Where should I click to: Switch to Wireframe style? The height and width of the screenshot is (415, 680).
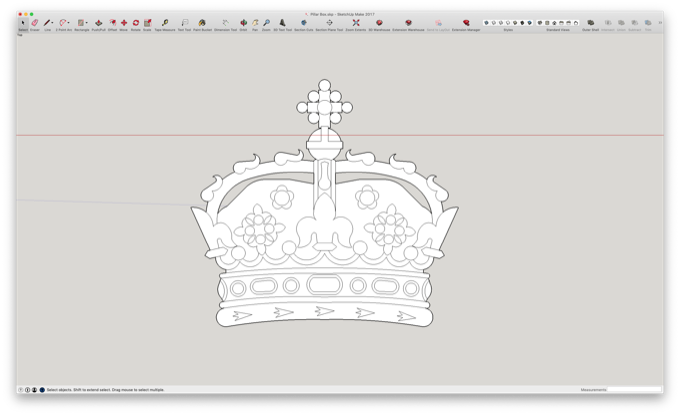point(501,23)
